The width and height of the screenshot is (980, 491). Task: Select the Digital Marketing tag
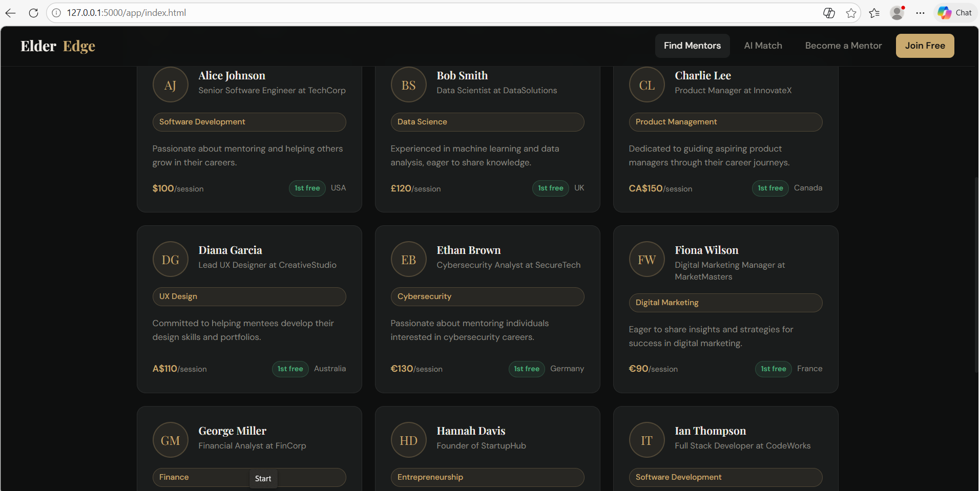pyautogui.click(x=725, y=303)
